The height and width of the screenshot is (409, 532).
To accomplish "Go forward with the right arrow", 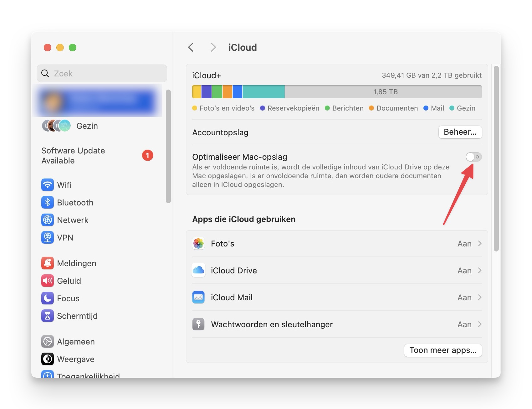I will pos(213,47).
